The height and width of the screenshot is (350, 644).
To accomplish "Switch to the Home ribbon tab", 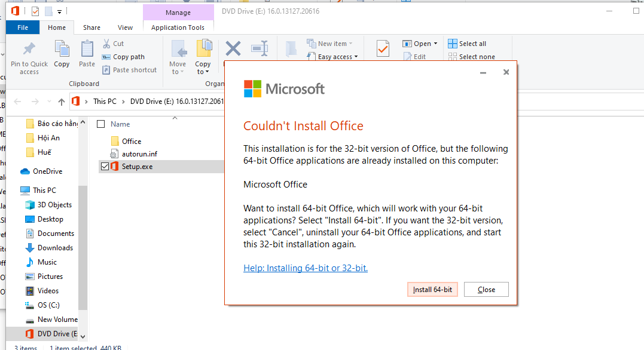I will coord(57,27).
